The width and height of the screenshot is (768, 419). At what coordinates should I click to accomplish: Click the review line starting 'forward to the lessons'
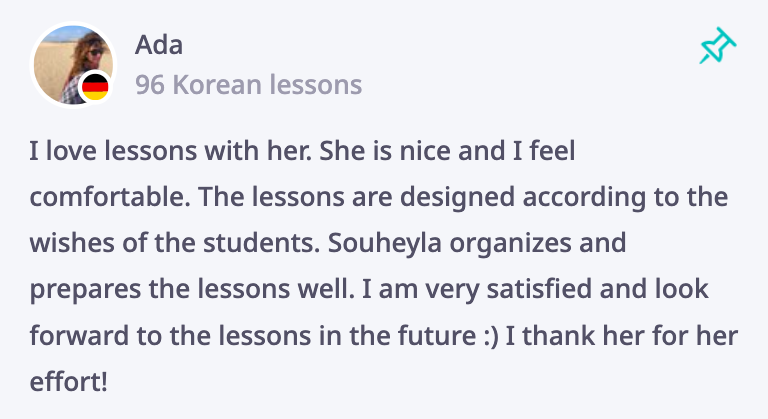tap(384, 336)
